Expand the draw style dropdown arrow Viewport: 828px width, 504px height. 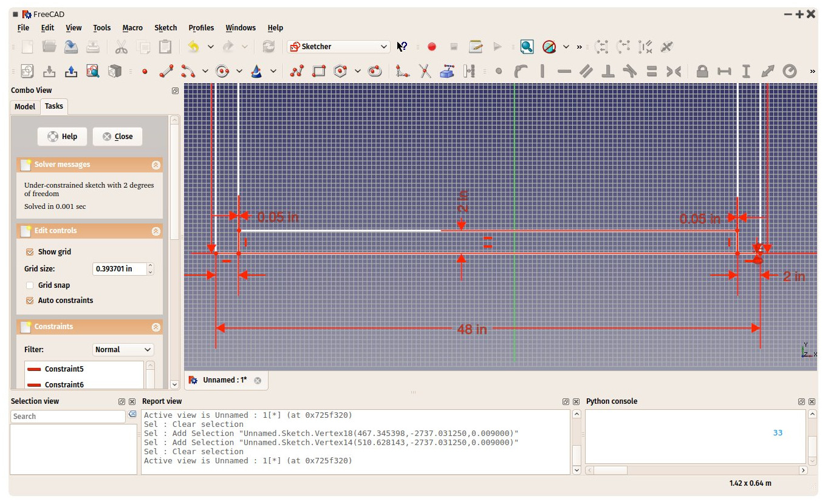[x=566, y=47]
